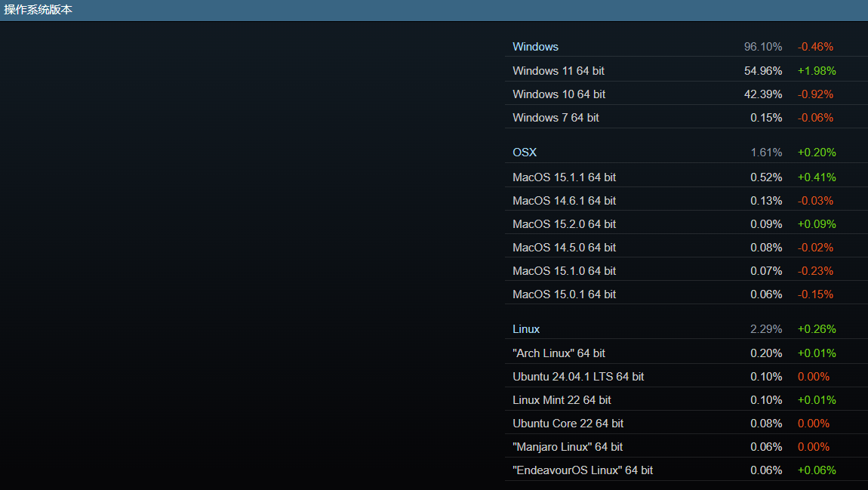Image resolution: width=868 pixels, height=490 pixels.
Task: Collapse the Windows category row
Action: [686, 47]
